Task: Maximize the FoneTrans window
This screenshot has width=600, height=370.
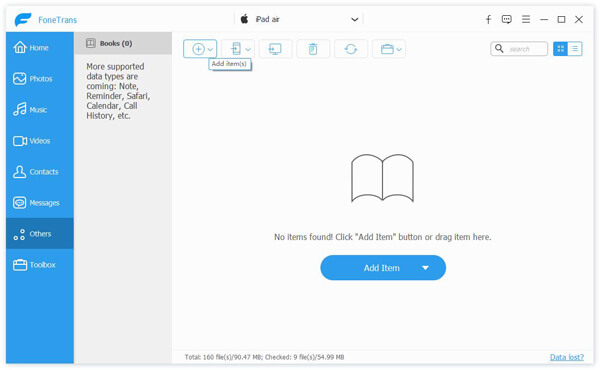Action: 561,19
